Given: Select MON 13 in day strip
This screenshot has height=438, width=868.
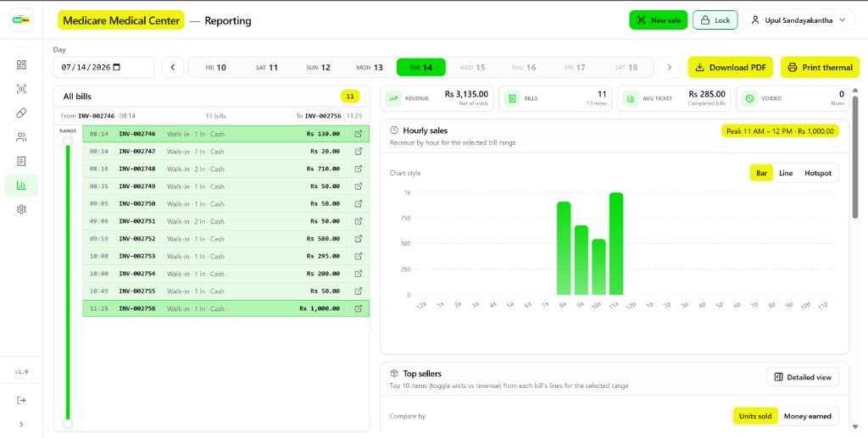Looking at the screenshot, I should click(x=370, y=68).
